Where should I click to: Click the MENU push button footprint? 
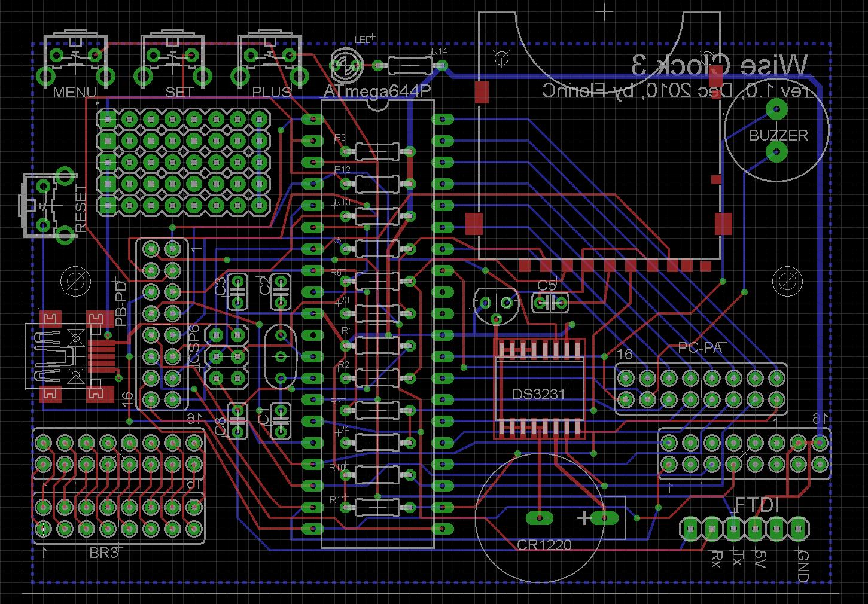pyautogui.click(x=76, y=60)
